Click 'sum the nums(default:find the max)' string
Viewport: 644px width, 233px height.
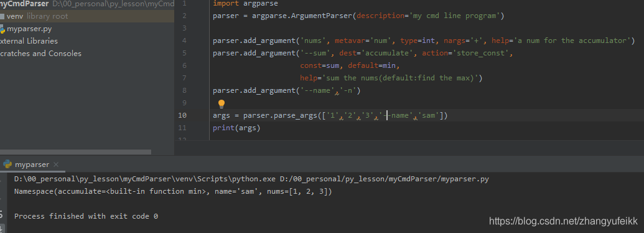click(399, 78)
